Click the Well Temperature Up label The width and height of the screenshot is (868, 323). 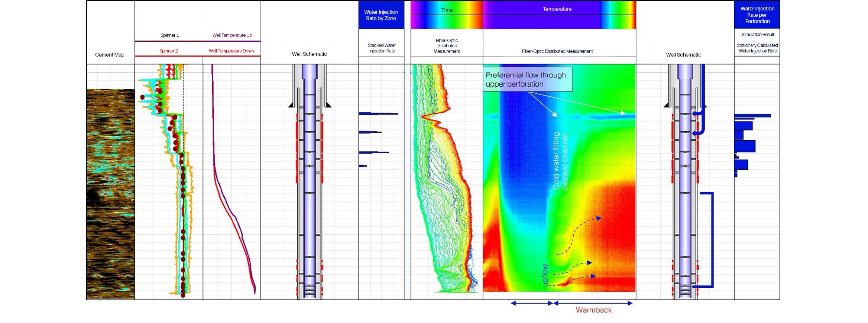click(x=232, y=35)
